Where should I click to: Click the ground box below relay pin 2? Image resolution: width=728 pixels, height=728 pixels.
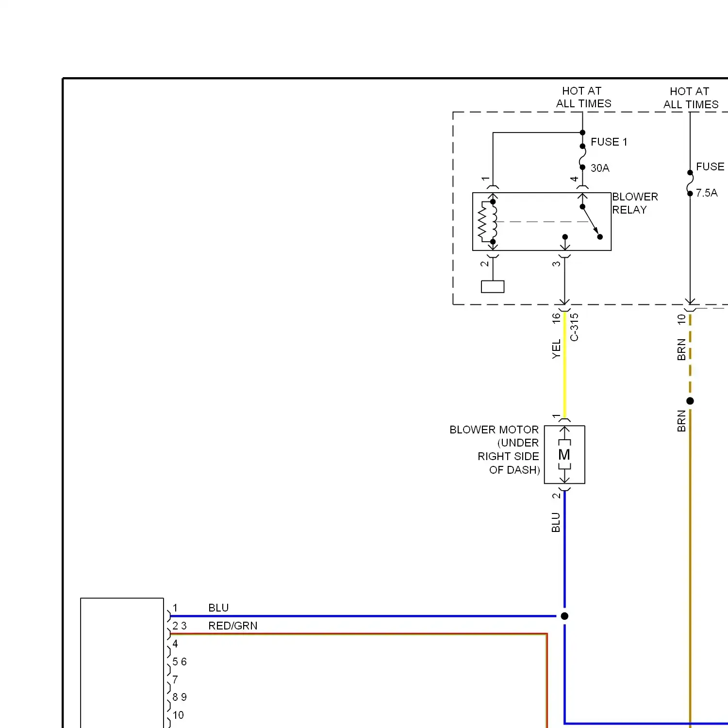tap(493, 287)
